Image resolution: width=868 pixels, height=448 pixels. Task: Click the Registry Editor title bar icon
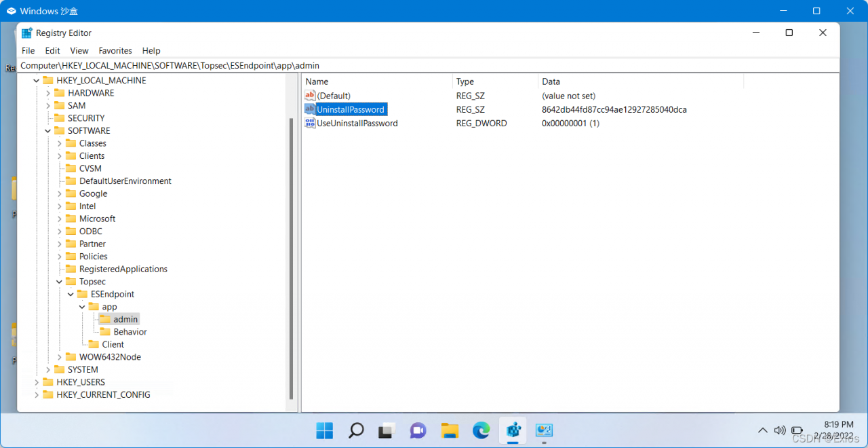pyautogui.click(x=27, y=33)
